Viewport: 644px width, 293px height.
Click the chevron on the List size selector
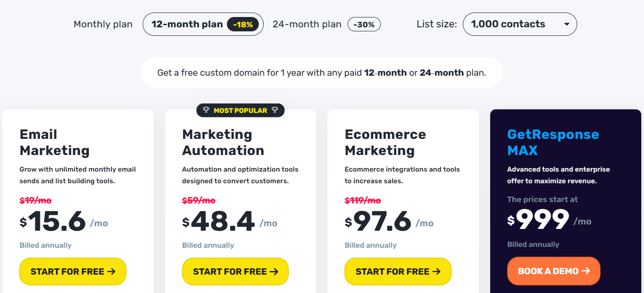pyautogui.click(x=566, y=24)
